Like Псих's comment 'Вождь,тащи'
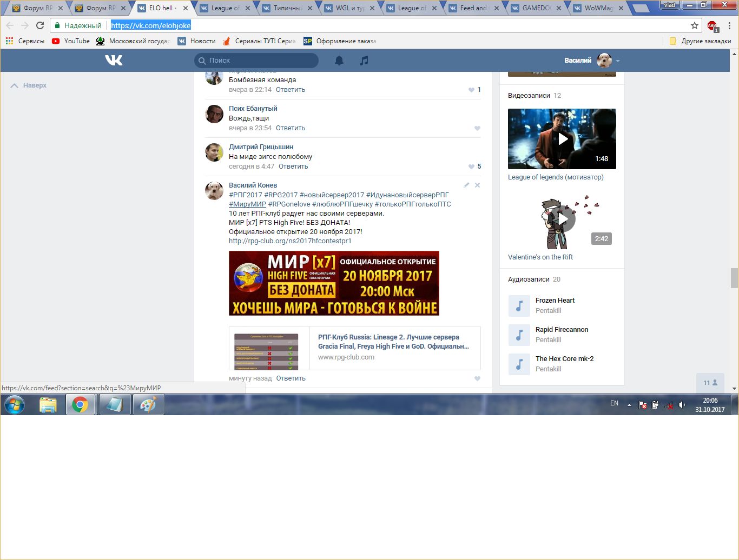This screenshot has height=560, width=739. (x=477, y=128)
